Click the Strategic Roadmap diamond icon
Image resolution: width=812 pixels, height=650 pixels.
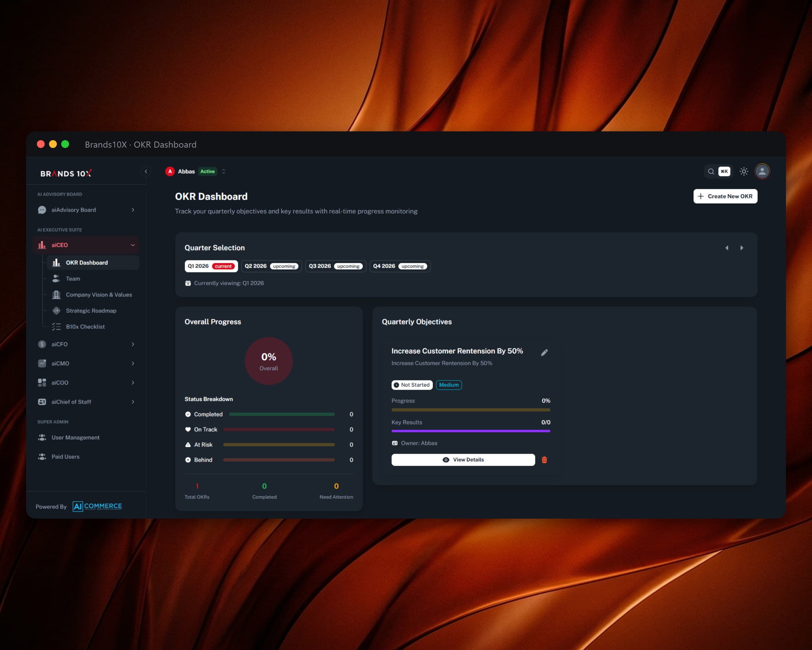pyautogui.click(x=56, y=310)
